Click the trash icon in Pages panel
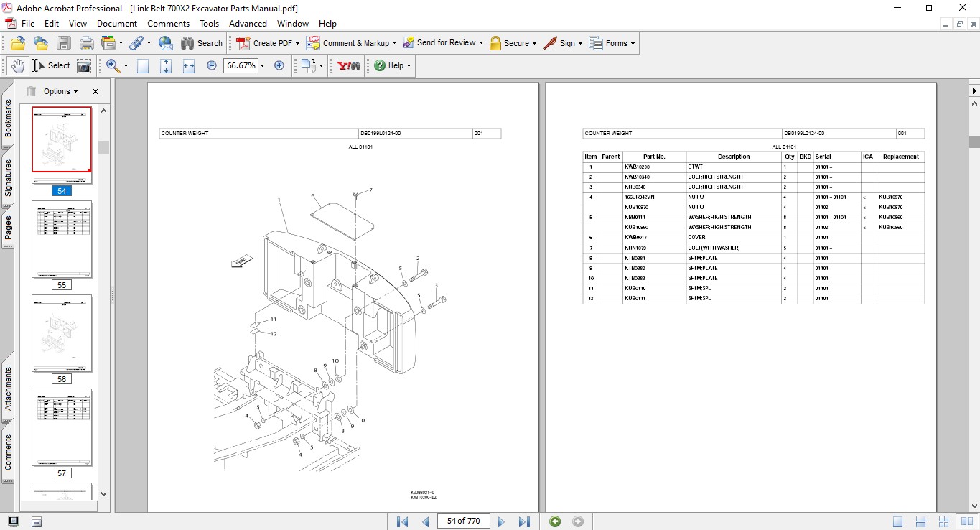The image size is (980, 530). 31,91
